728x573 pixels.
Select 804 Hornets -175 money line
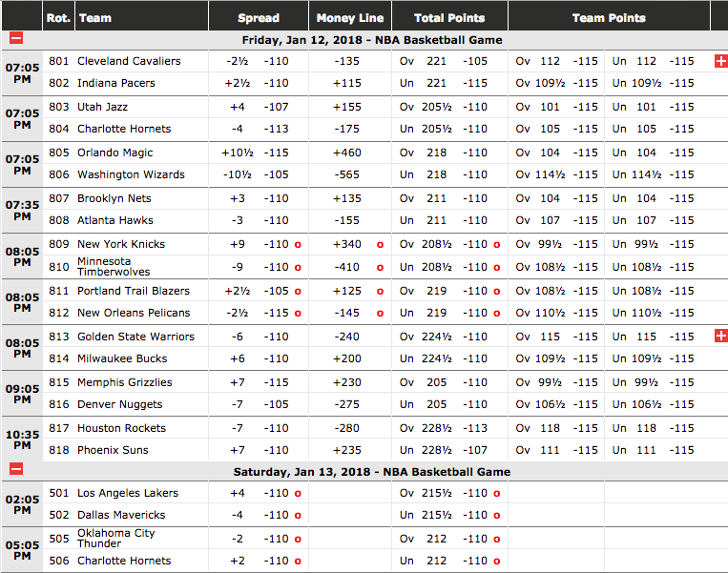pyautogui.click(x=347, y=129)
